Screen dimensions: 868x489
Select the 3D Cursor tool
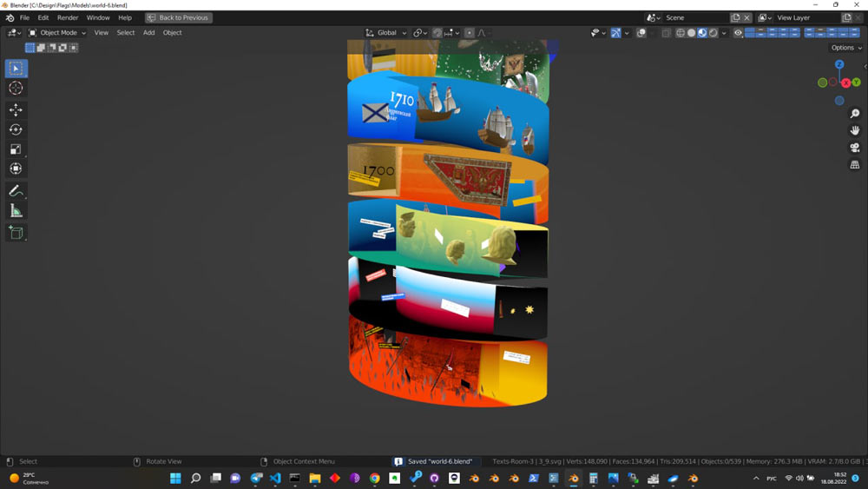(x=16, y=89)
